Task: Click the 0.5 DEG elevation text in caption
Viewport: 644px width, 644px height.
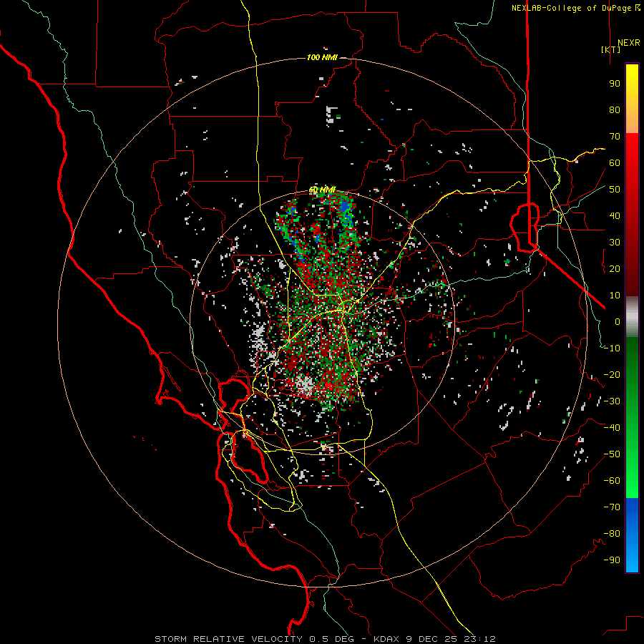Action: click(x=331, y=639)
